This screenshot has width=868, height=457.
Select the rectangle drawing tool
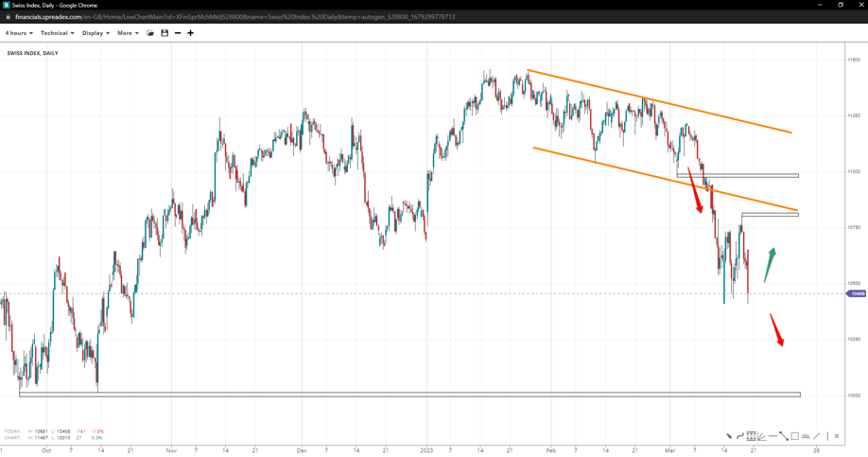tap(795, 436)
